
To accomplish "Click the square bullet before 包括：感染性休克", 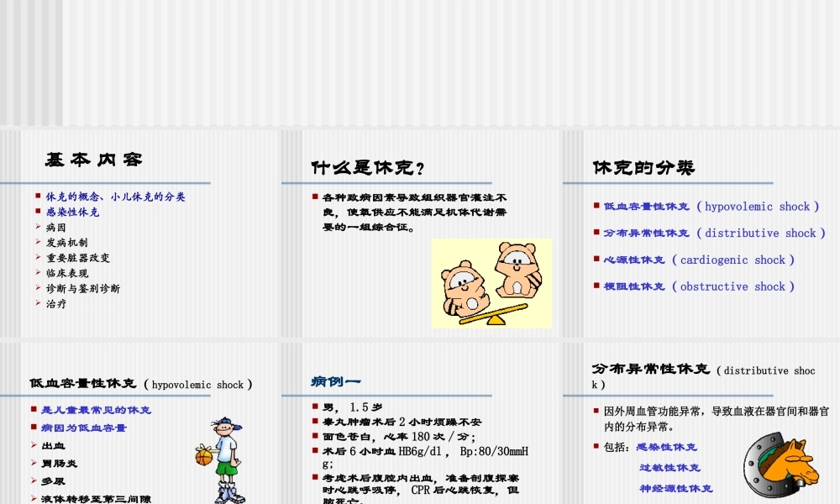I will [596, 447].
